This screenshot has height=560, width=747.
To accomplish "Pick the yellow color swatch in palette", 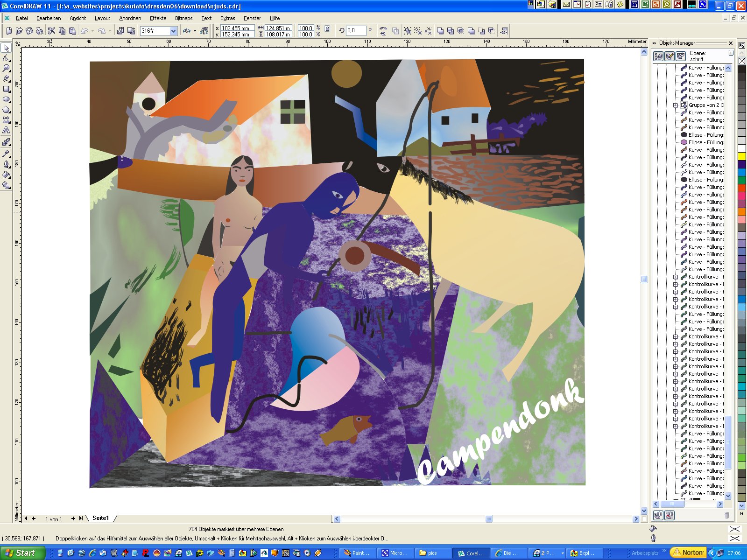I will 741,156.
